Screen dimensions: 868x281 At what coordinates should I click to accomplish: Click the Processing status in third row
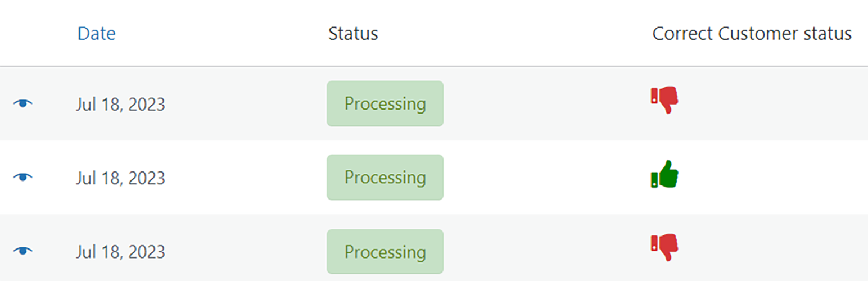click(x=385, y=252)
